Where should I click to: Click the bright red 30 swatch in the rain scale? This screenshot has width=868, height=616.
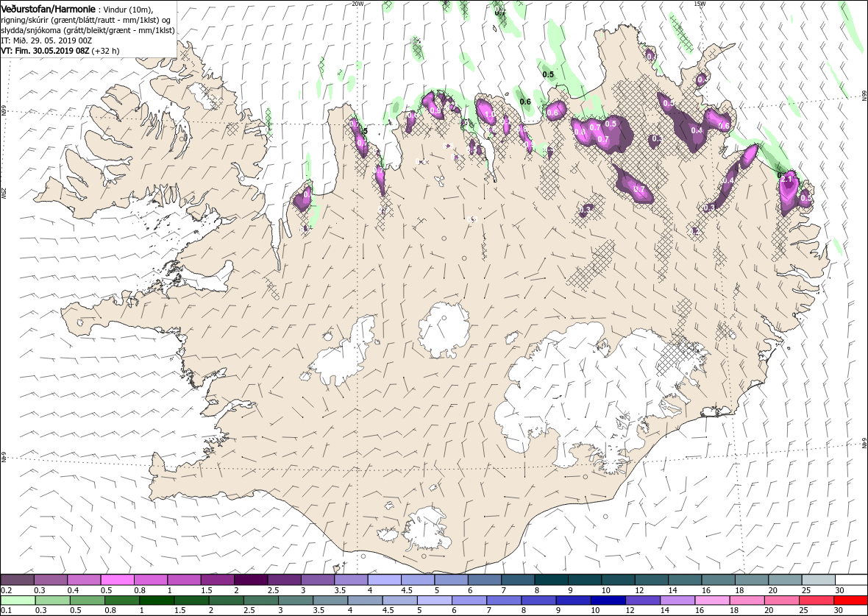[x=850, y=601]
